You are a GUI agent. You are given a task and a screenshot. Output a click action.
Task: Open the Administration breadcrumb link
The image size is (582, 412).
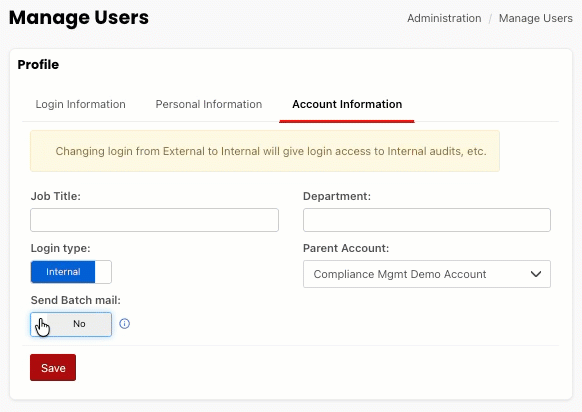click(x=444, y=18)
